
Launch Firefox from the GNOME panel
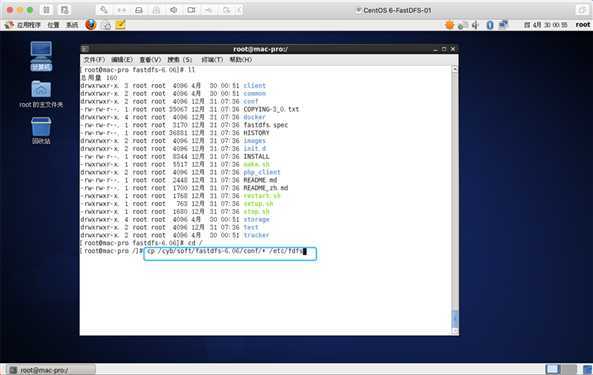coord(91,25)
